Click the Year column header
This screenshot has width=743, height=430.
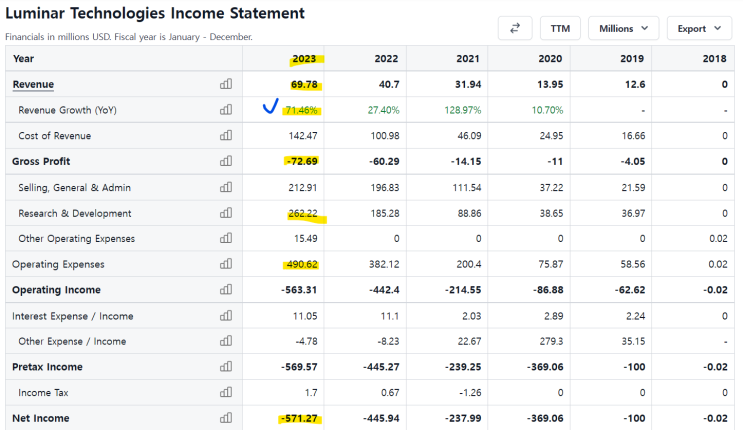(24, 58)
